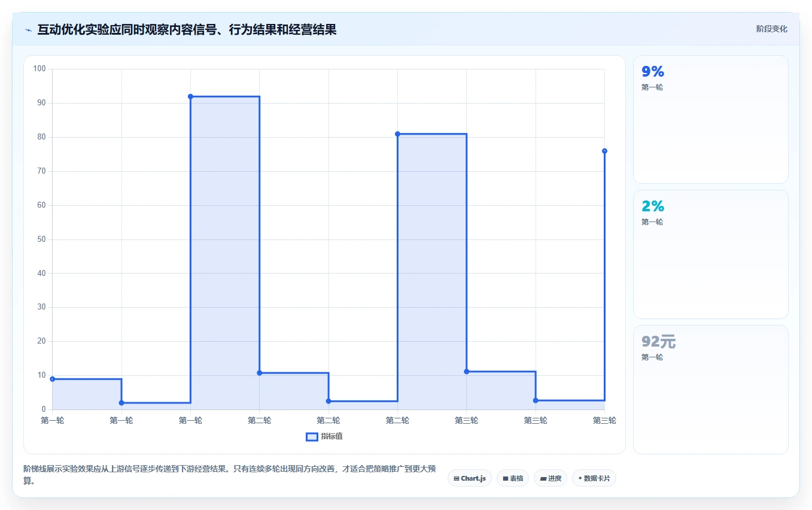Image resolution: width=812 pixels, height=510 pixels.
Task: Select the 表格 tag
Action: point(513,478)
